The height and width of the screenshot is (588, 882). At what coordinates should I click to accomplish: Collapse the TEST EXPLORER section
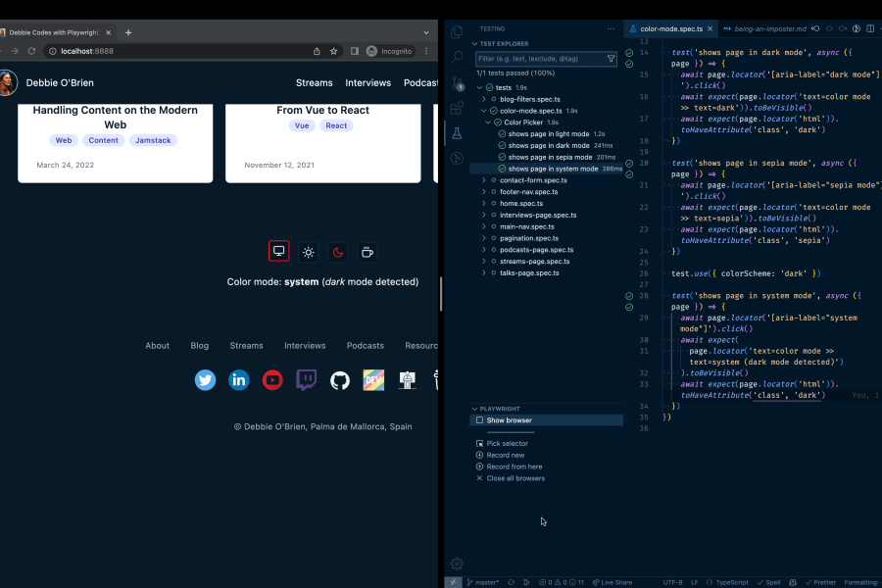pyautogui.click(x=474, y=44)
